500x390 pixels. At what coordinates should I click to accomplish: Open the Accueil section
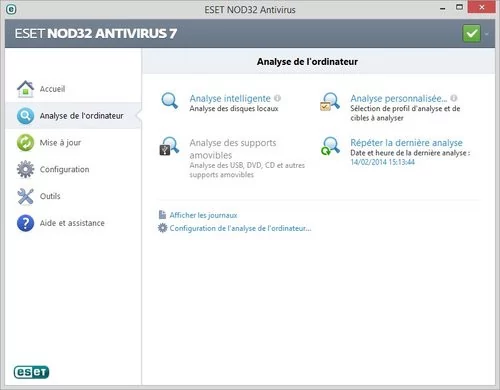click(x=53, y=89)
